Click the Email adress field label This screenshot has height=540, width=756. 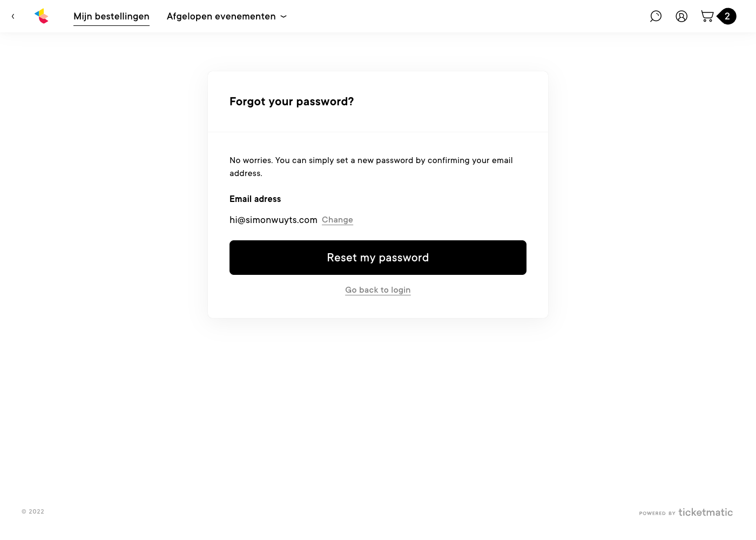(255, 199)
